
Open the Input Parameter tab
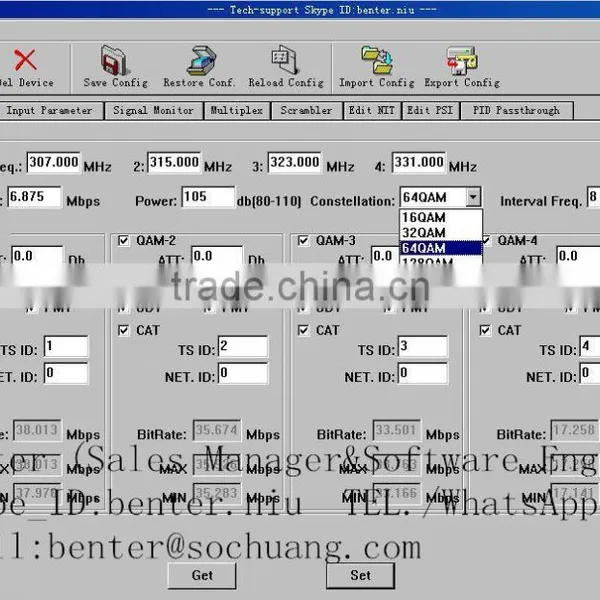51,111
